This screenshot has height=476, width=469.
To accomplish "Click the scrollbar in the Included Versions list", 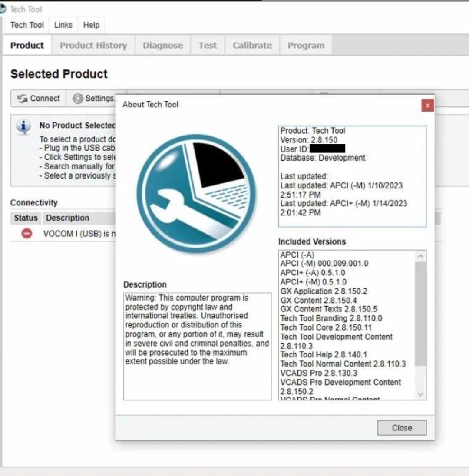I will click(x=420, y=313).
